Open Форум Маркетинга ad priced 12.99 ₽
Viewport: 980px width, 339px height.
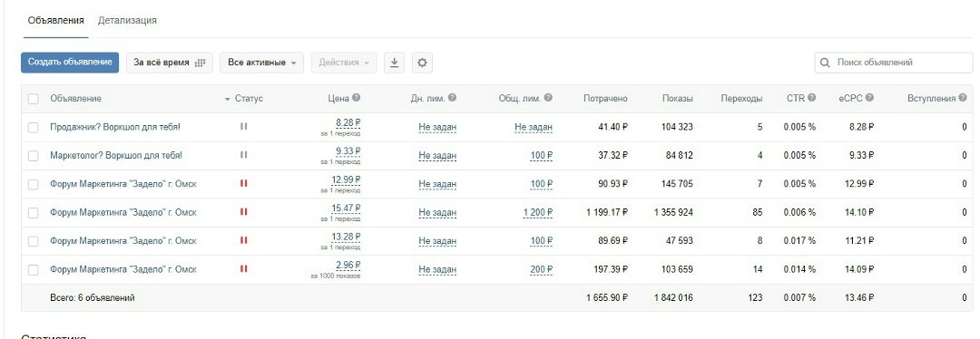click(123, 184)
